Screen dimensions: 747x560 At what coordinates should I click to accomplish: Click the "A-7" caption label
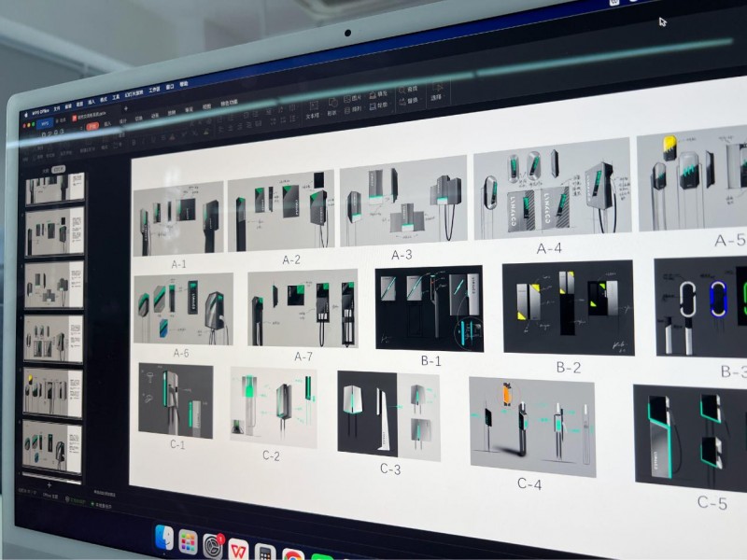click(x=303, y=357)
